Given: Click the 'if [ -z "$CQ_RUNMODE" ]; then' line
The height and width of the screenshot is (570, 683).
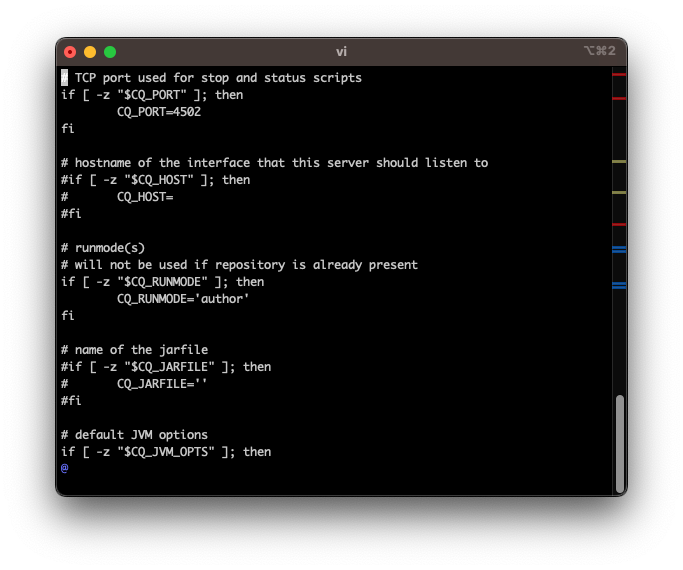Looking at the screenshot, I should 162,282.
